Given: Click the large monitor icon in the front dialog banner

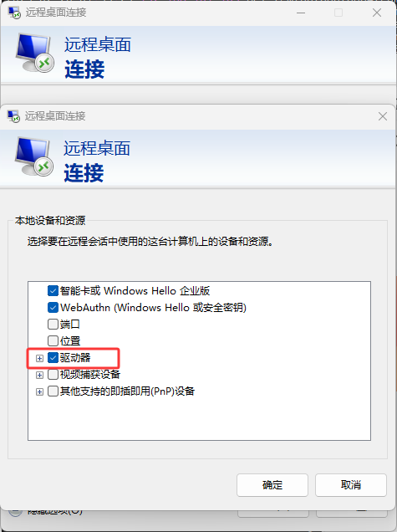Looking at the screenshot, I should pos(34,156).
